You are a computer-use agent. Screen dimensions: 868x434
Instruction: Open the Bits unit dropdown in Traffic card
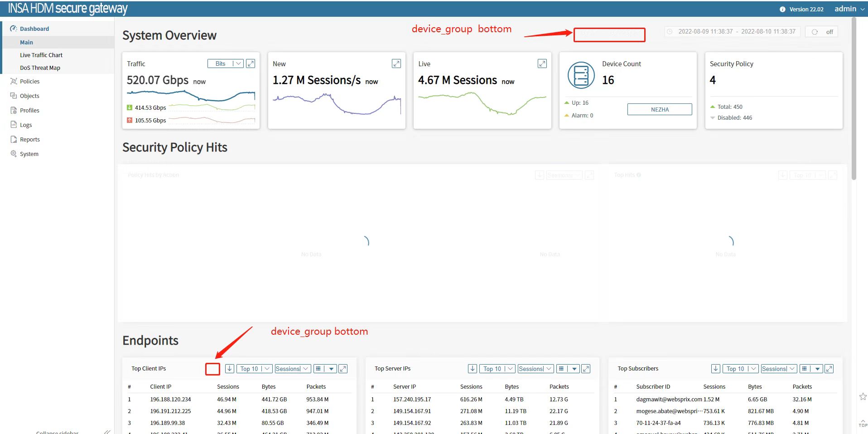(226, 63)
